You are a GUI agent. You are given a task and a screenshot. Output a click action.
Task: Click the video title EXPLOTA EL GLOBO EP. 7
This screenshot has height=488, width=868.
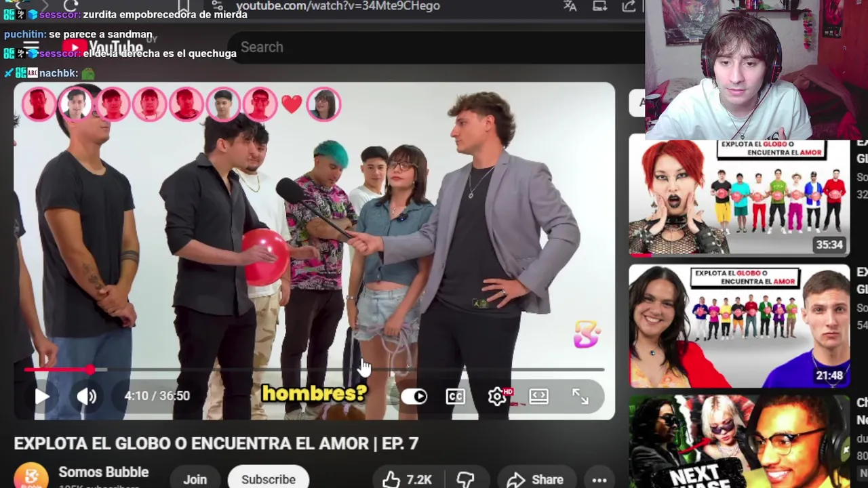[216, 443]
